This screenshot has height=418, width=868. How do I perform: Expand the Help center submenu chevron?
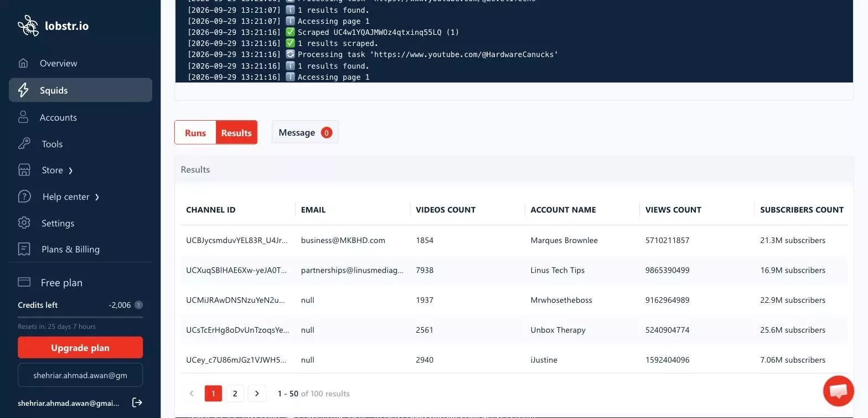pos(97,197)
